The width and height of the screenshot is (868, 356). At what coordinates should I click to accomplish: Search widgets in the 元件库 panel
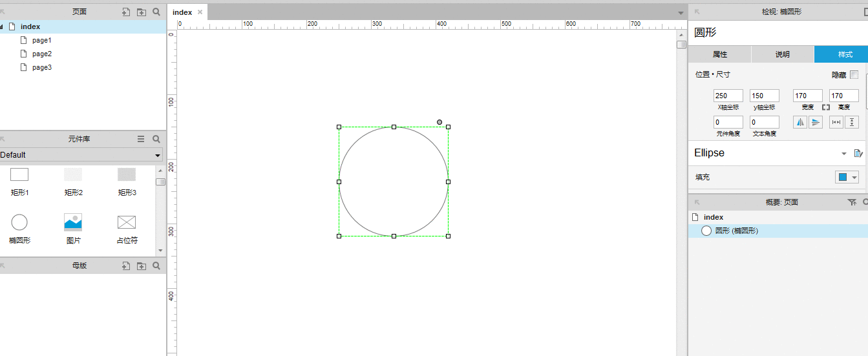156,139
